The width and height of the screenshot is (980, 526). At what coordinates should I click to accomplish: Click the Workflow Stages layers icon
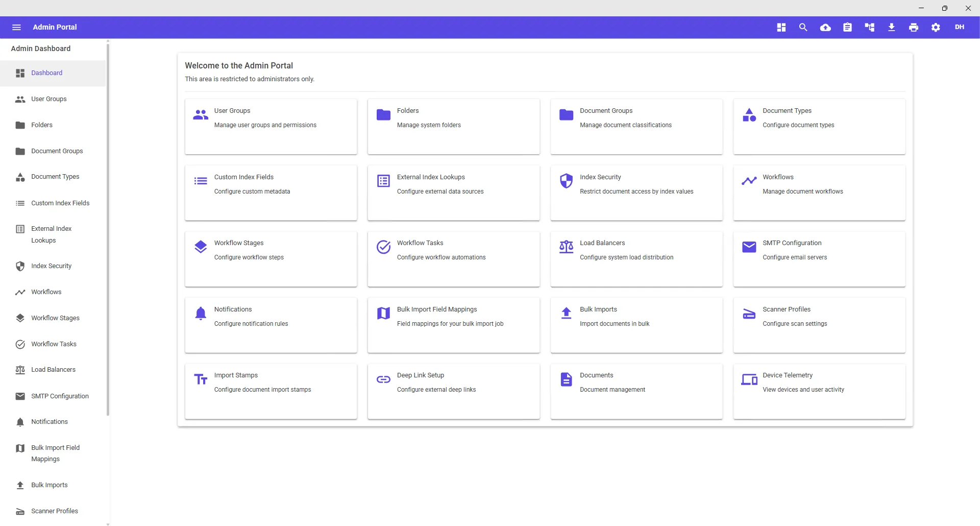pos(201,247)
